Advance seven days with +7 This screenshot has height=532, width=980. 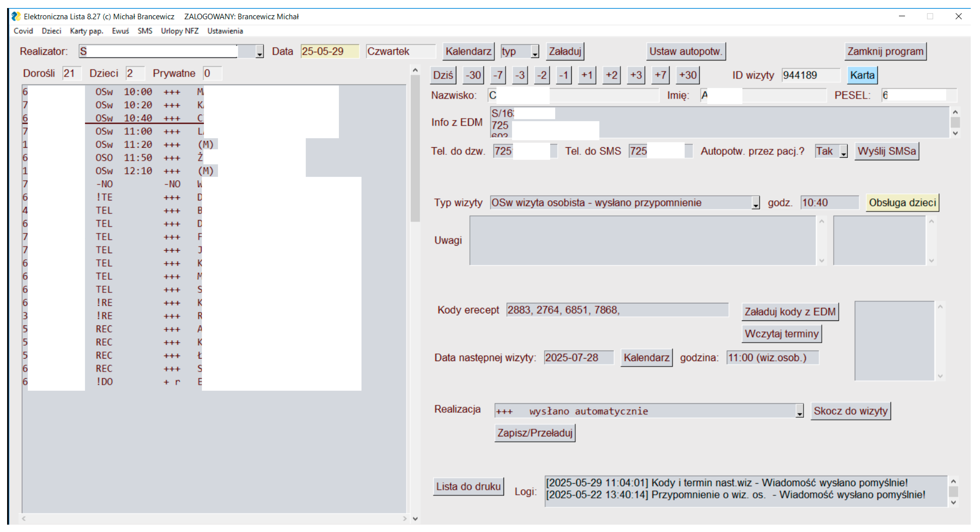660,75
